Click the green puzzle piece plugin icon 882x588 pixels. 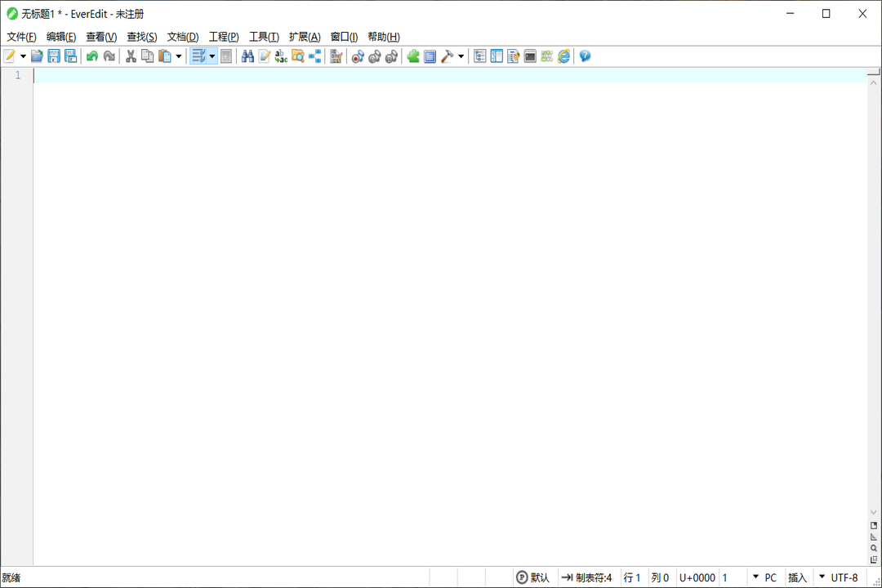[413, 56]
